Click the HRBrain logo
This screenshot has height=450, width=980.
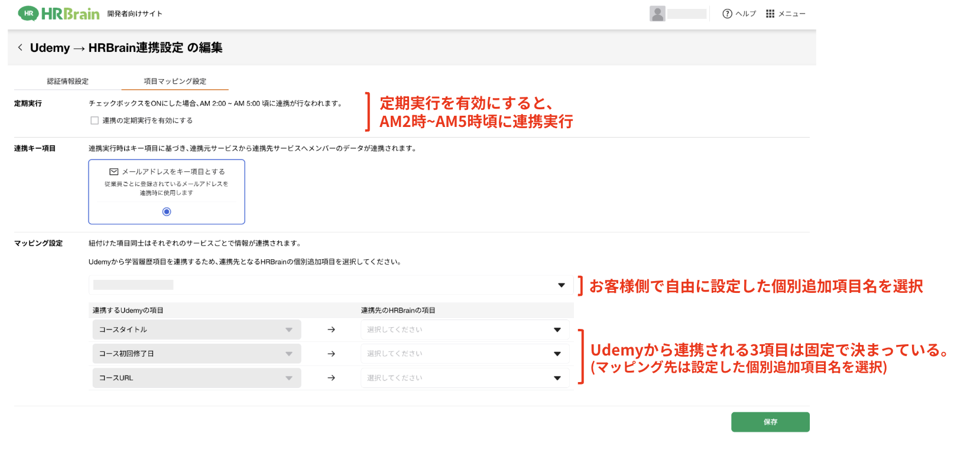click(59, 14)
